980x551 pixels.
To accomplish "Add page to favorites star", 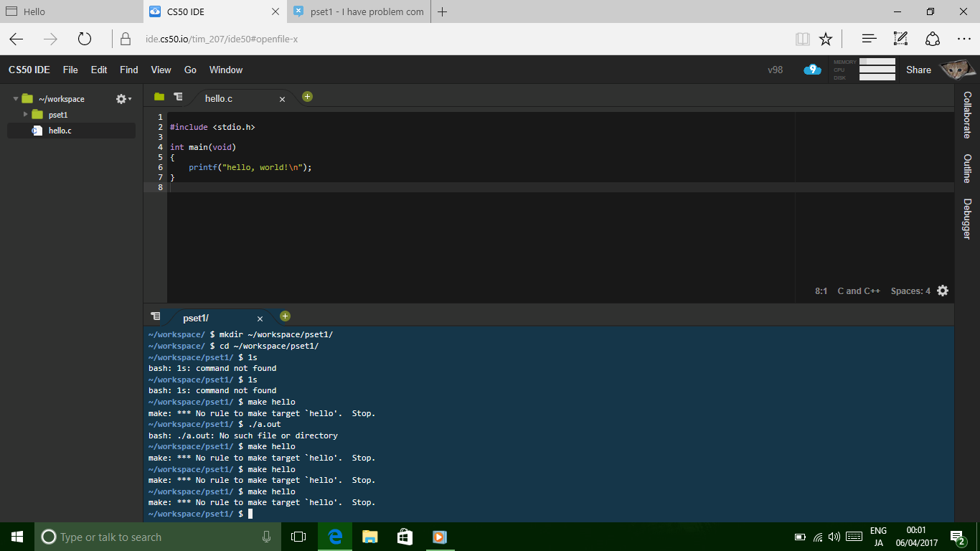I will pyautogui.click(x=826, y=39).
